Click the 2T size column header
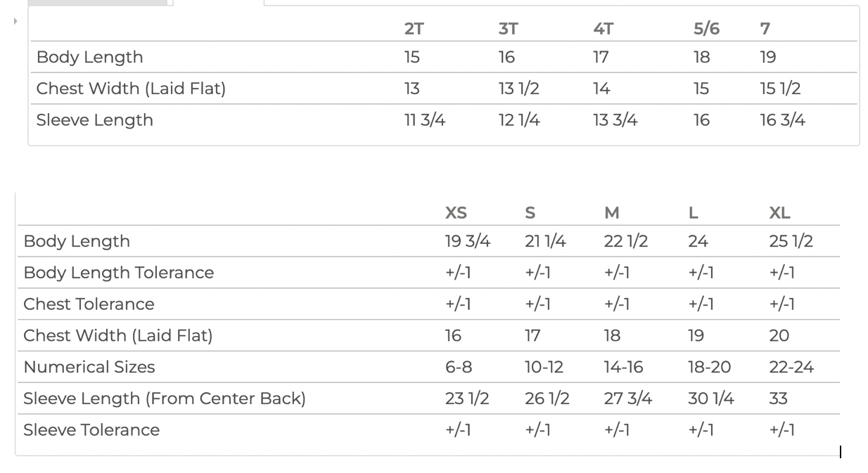Screen dimensions: 868x473 pyautogui.click(x=414, y=29)
